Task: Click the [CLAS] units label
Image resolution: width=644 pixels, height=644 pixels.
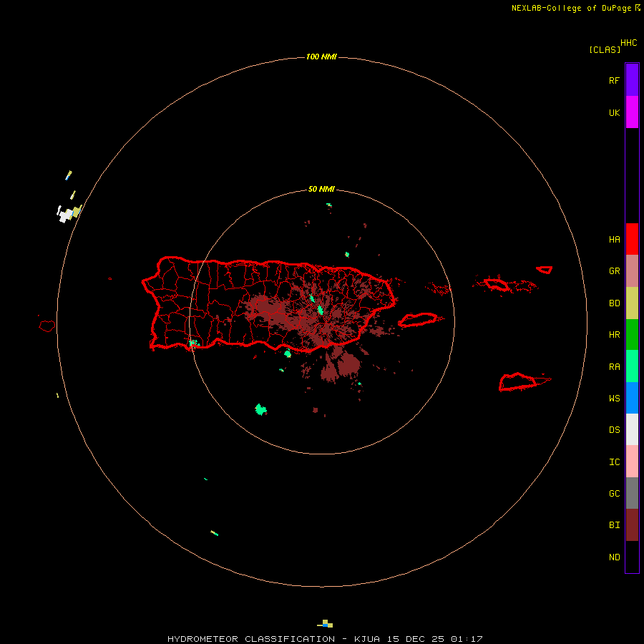Action: pyautogui.click(x=605, y=49)
